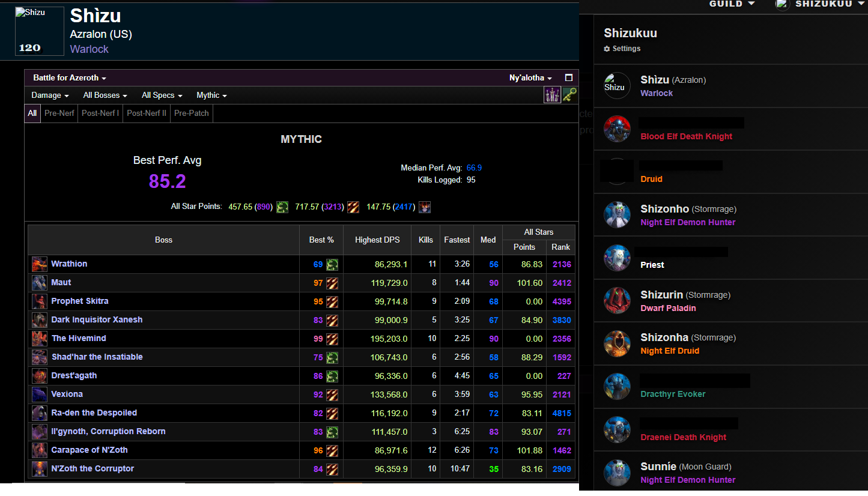
Task: Click the Median Perf. Avg value 66.9
Action: click(x=474, y=168)
